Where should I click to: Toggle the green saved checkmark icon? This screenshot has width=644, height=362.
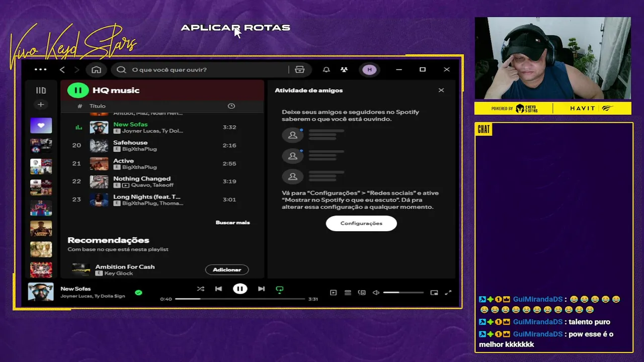(138, 292)
